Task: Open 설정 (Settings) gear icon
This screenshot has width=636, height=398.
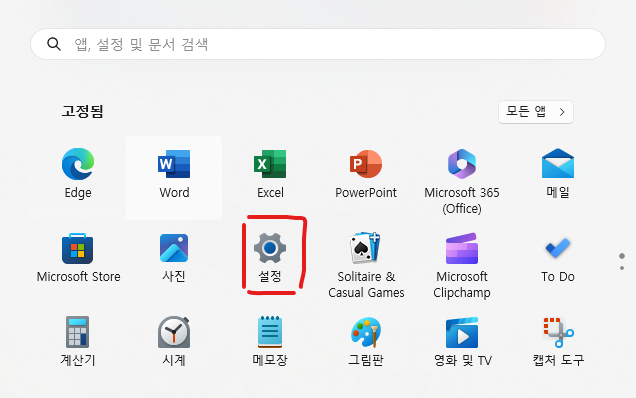Action: [270, 248]
